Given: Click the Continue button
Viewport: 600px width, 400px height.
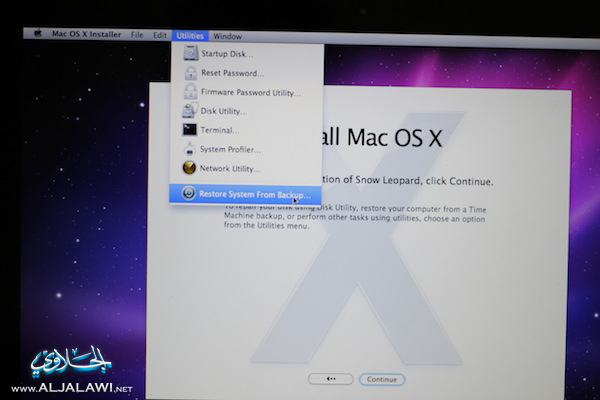Looking at the screenshot, I should pos(382,379).
